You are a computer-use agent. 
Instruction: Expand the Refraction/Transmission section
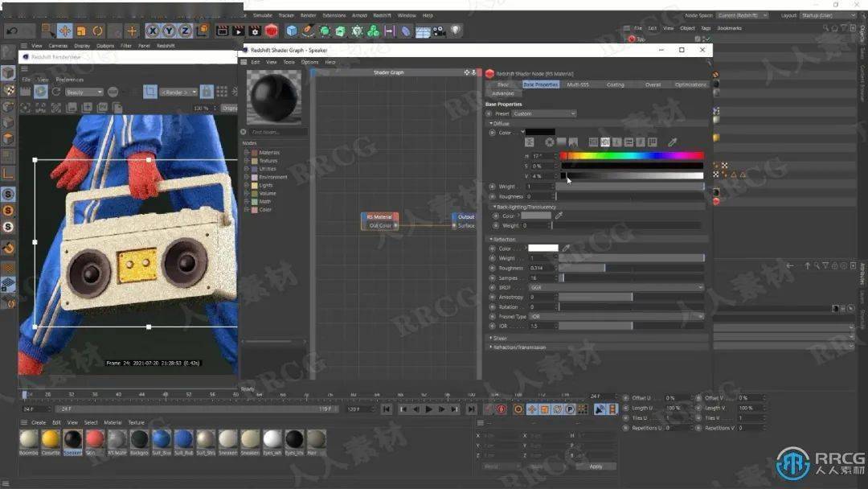(x=518, y=347)
